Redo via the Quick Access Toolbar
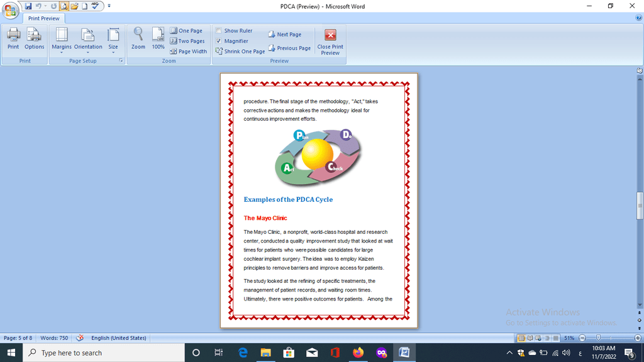The height and width of the screenshot is (362, 644). (x=53, y=6)
